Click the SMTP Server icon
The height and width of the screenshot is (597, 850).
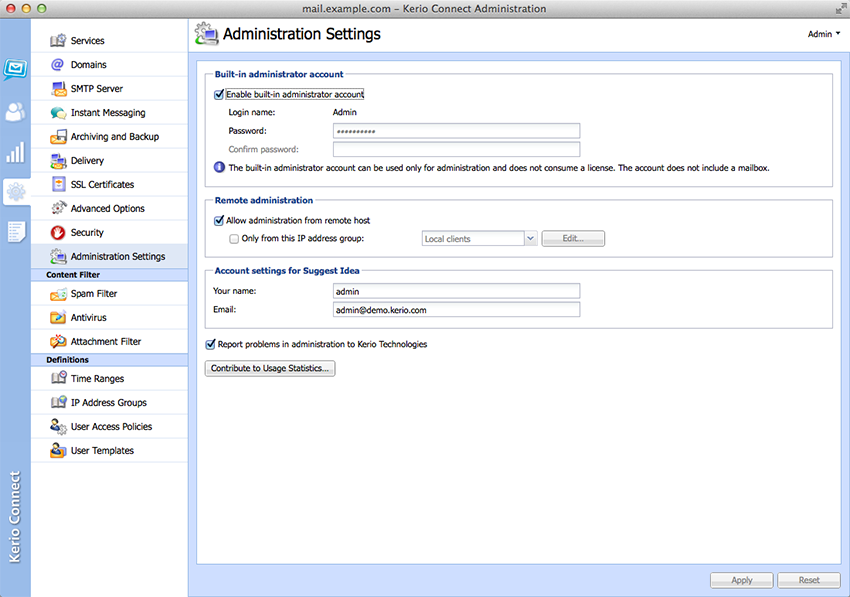[x=58, y=88]
